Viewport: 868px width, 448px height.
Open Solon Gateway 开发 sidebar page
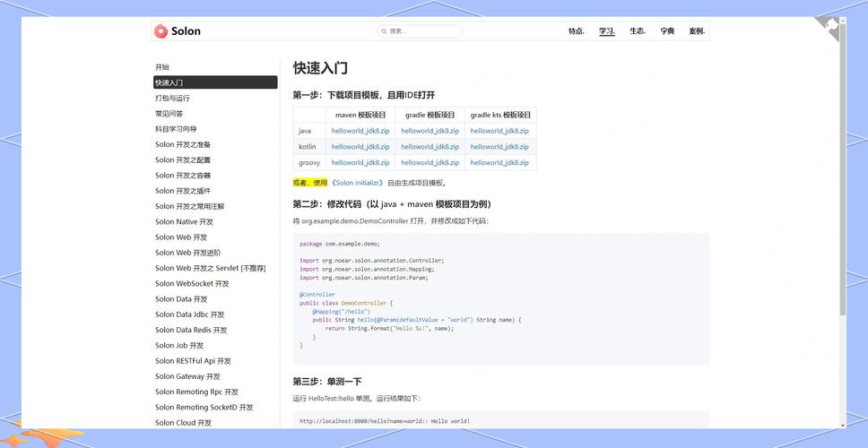187,376
